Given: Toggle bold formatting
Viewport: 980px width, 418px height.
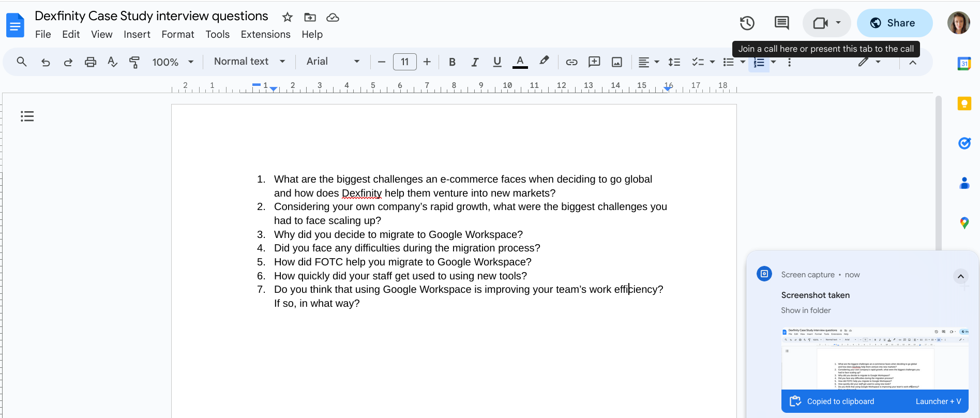Looking at the screenshot, I should 452,62.
